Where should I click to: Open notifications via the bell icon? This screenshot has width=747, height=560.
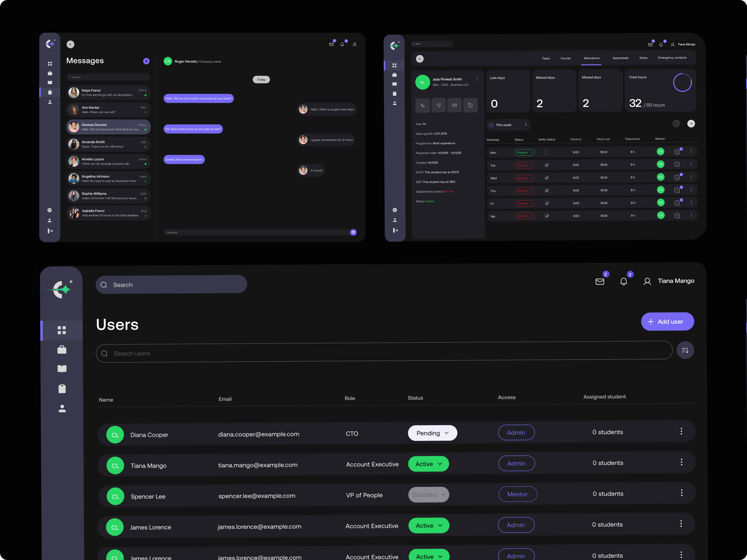tap(624, 281)
